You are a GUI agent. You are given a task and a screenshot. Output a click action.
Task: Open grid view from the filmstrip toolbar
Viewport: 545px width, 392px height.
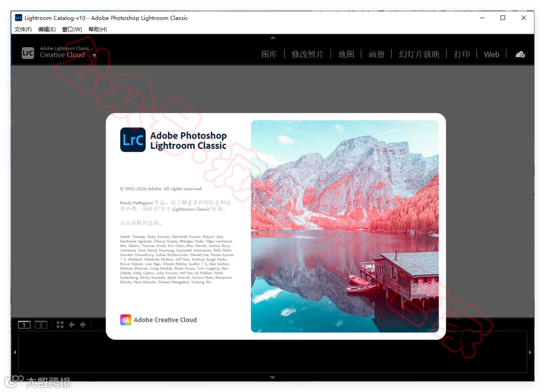(x=60, y=324)
